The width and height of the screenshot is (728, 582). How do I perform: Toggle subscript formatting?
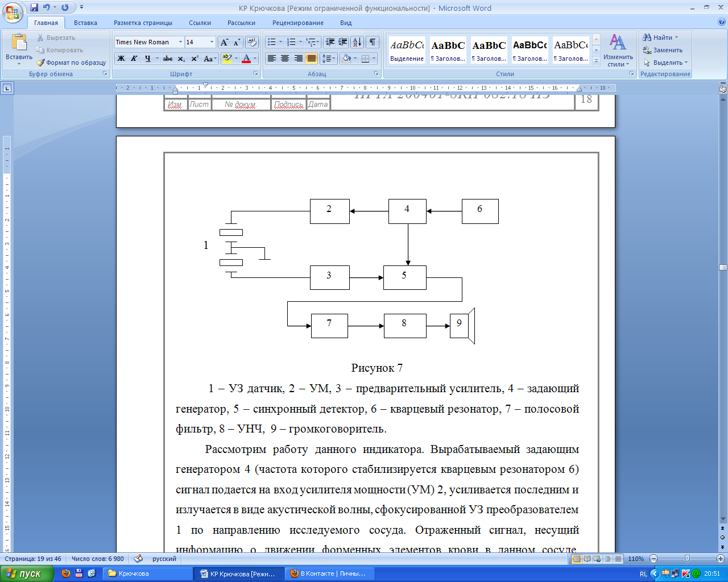(181, 58)
